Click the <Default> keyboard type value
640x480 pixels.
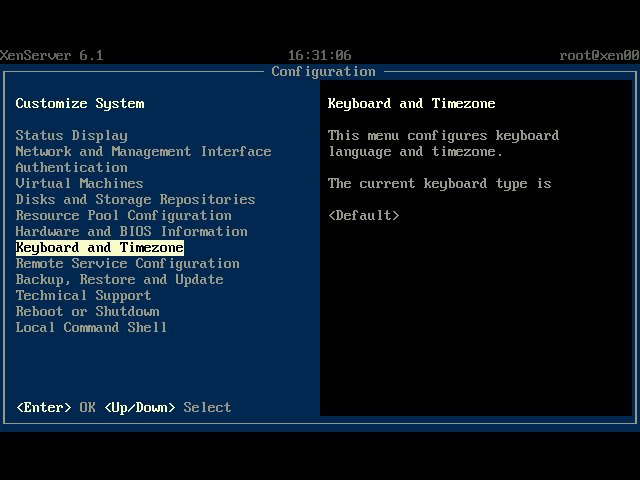tap(364, 216)
